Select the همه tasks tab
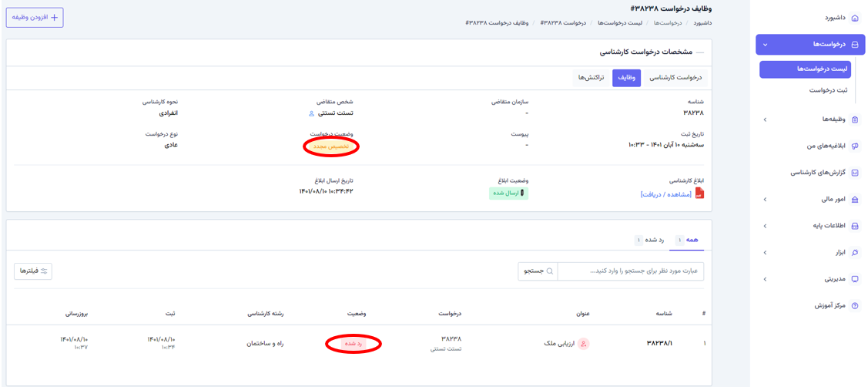Screen dimensions: 868x387 coord(687,240)
